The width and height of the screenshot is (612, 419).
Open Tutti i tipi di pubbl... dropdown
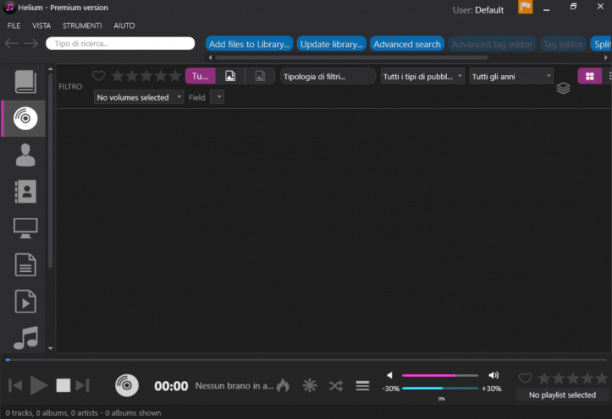tap(423, 76)
